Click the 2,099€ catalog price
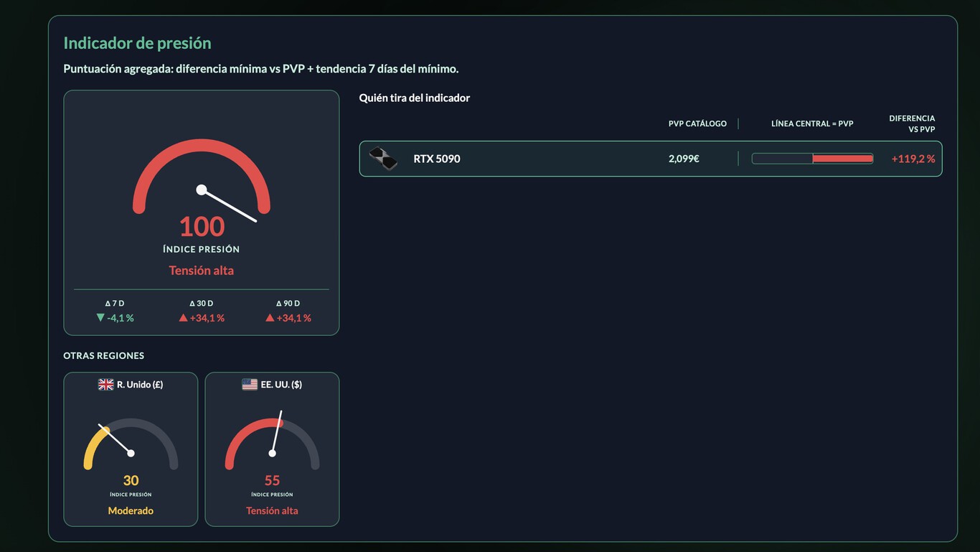980x552 pixels. 684,159
